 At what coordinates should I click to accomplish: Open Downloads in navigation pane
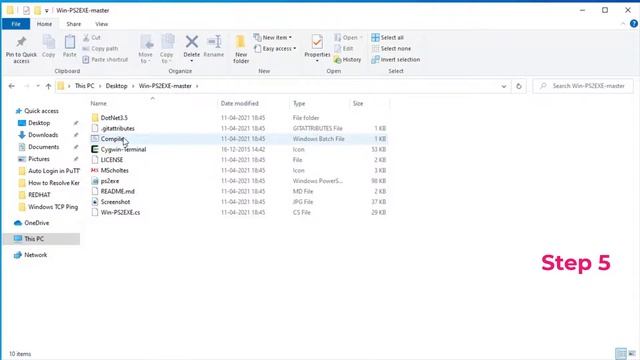coord(43,135)
